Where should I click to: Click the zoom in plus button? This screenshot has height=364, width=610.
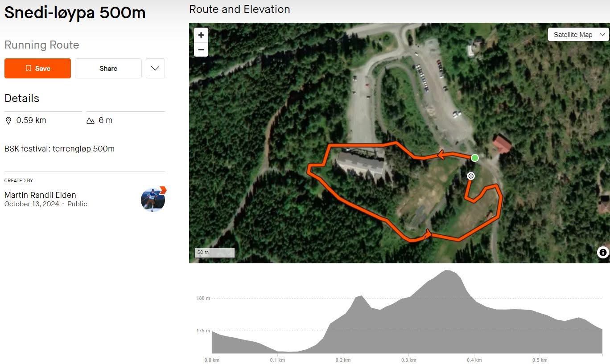(201, 35)
